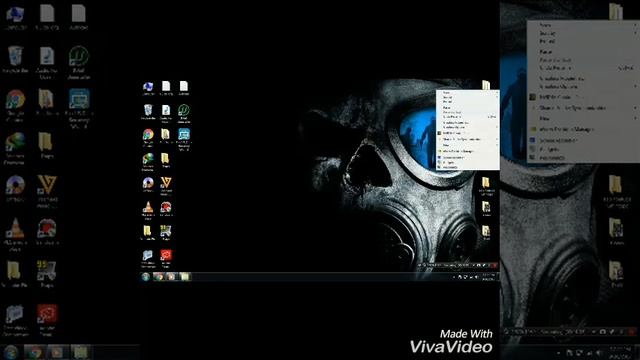Open Recycle Bin on the center desktop copy
This screenshot has width=640, height=360.
click(148, 110)
